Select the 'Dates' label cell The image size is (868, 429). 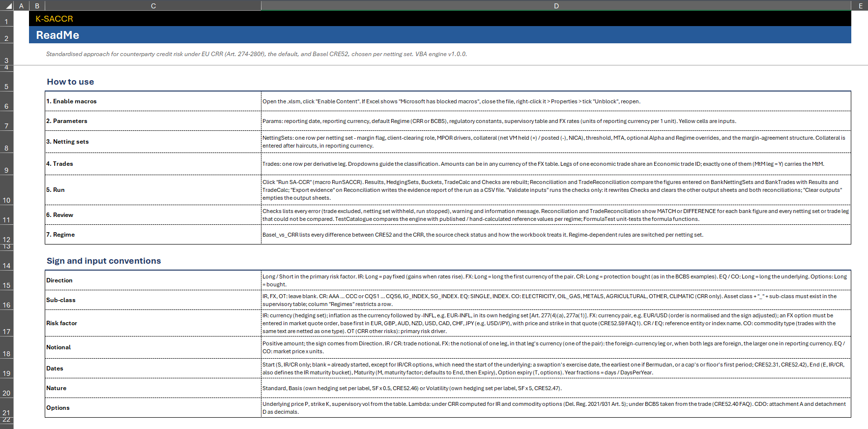[x=153, y=368]
